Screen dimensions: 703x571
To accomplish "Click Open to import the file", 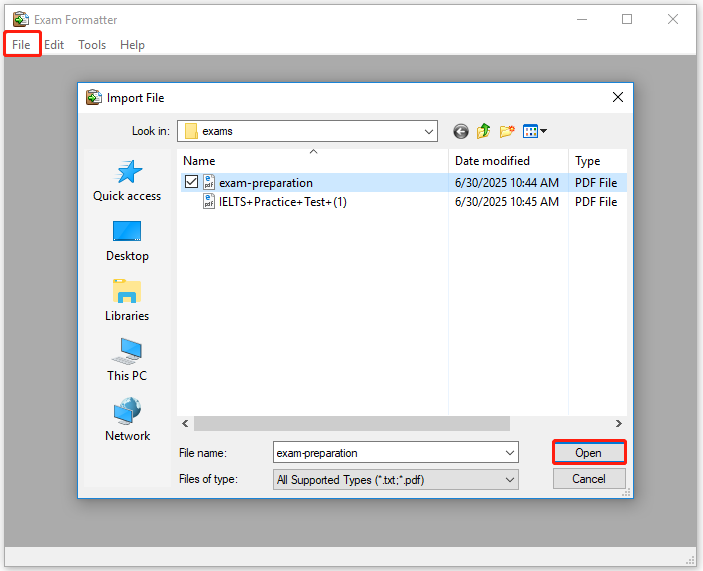I will [589, 453].
